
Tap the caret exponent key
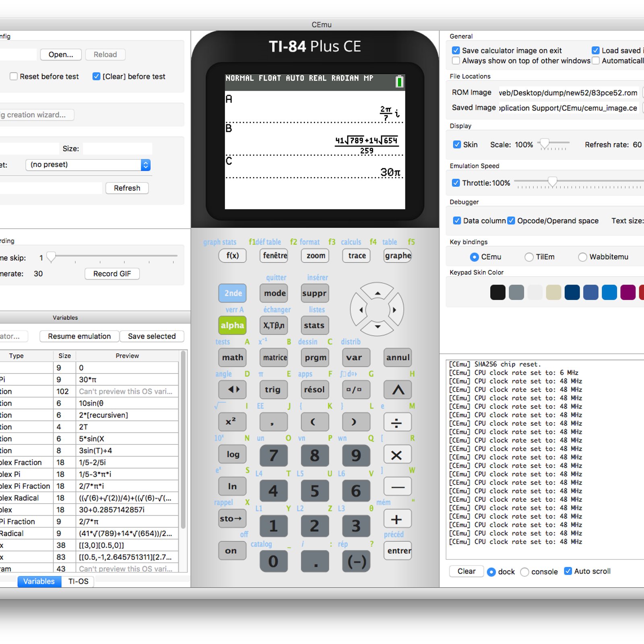click(x=398, y=390)
